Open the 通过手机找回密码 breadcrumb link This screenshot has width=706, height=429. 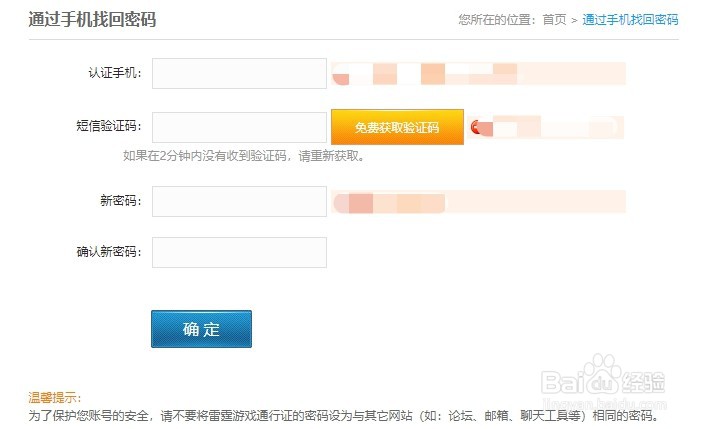point(630,19)
